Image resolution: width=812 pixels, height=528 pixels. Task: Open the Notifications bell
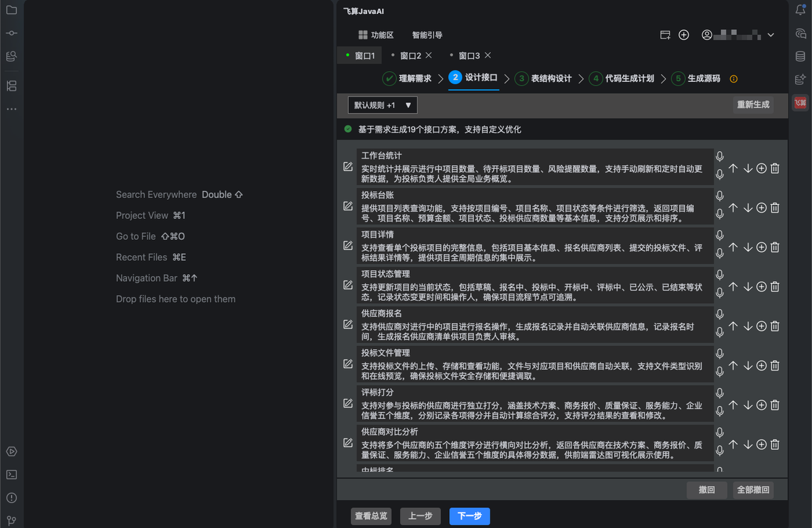pyautogui.click(x=801, y=10)
